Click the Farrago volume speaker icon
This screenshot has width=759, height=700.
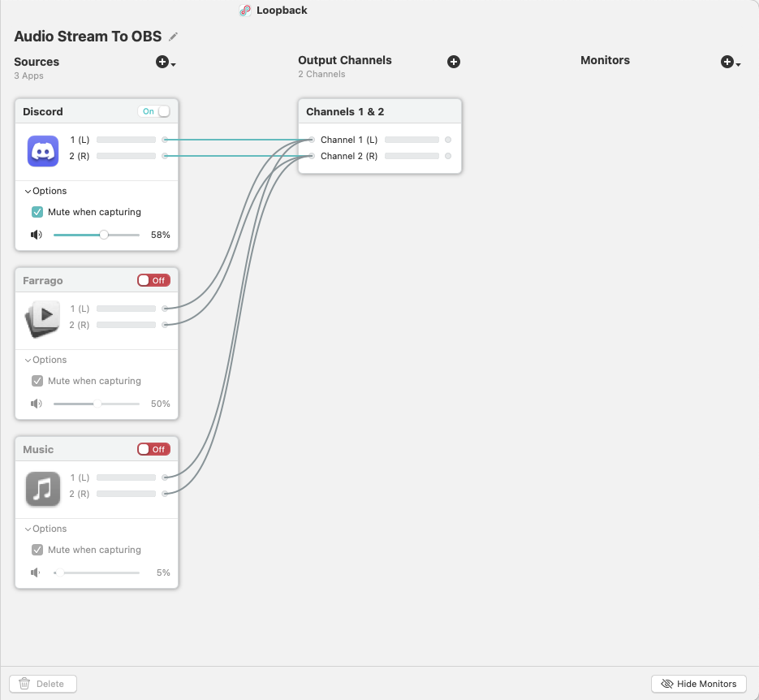pos(37,404)
